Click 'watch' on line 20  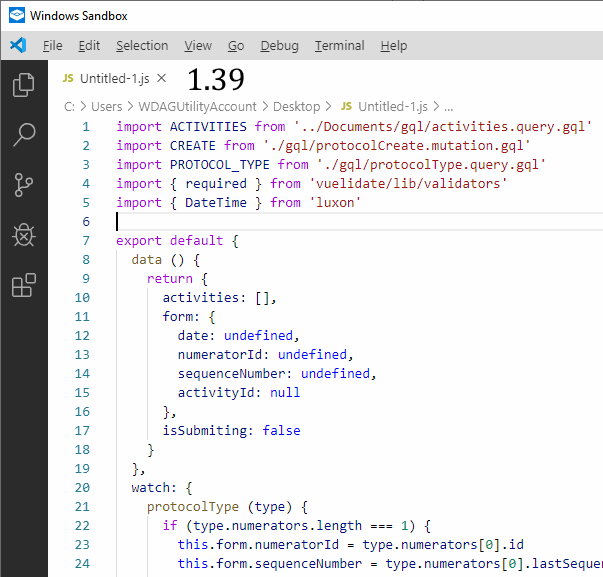click(x=150, y=488)
